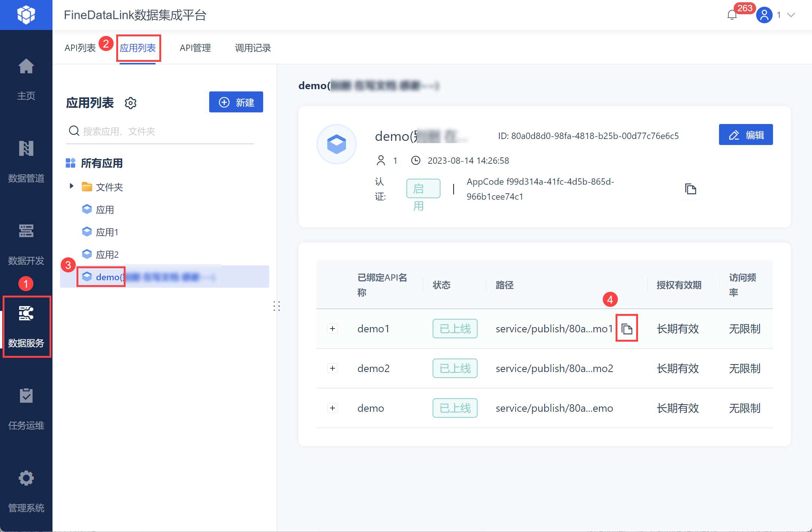Screen dimensions: 812x532
Task: Switch to the 调用记录 tab
Action: pyautogui.click(x=253, y=48)
